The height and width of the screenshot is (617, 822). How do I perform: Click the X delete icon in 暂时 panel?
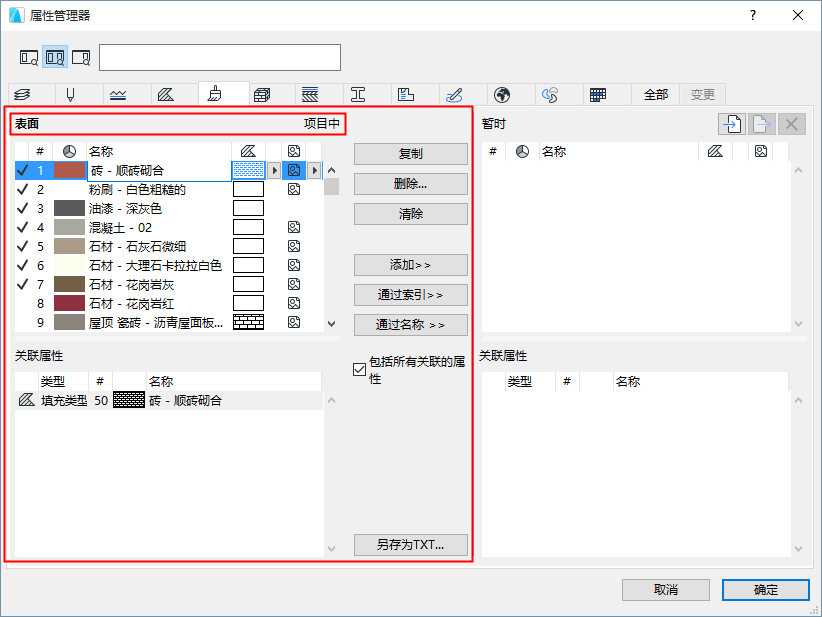coord(792,124)
